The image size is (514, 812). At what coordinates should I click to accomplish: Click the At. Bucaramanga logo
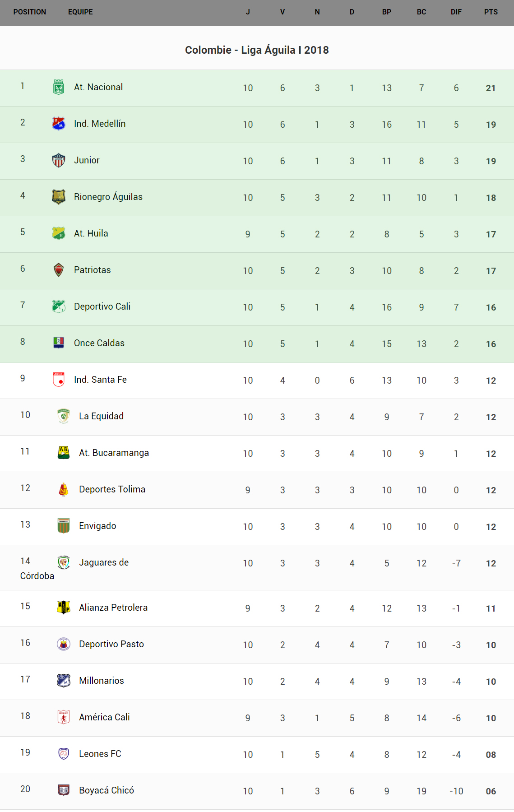[x=64, y=453]
